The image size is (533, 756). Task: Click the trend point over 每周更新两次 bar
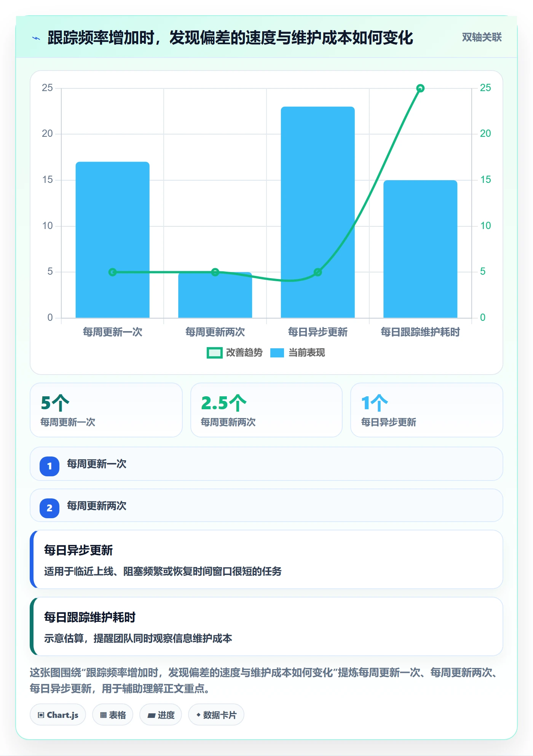[215, 272]
